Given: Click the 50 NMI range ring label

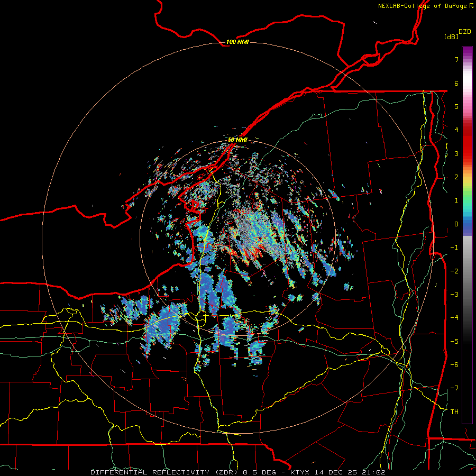Looking at the screenshot, I should pos(237,140).
